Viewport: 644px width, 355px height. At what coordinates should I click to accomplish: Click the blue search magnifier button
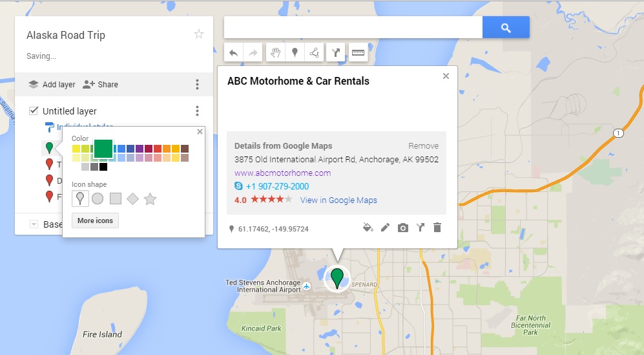(x=506, y=28)
